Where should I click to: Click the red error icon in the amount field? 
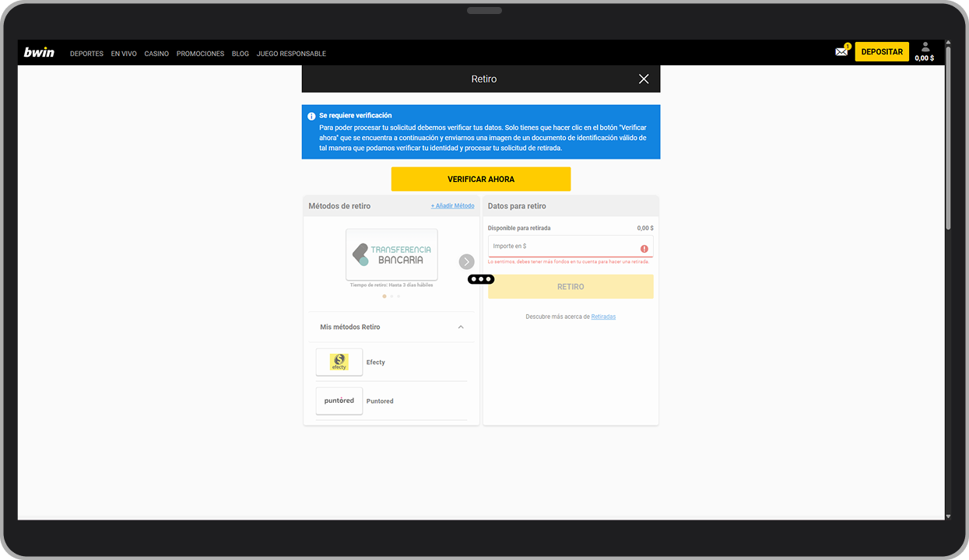click(644, 247)
